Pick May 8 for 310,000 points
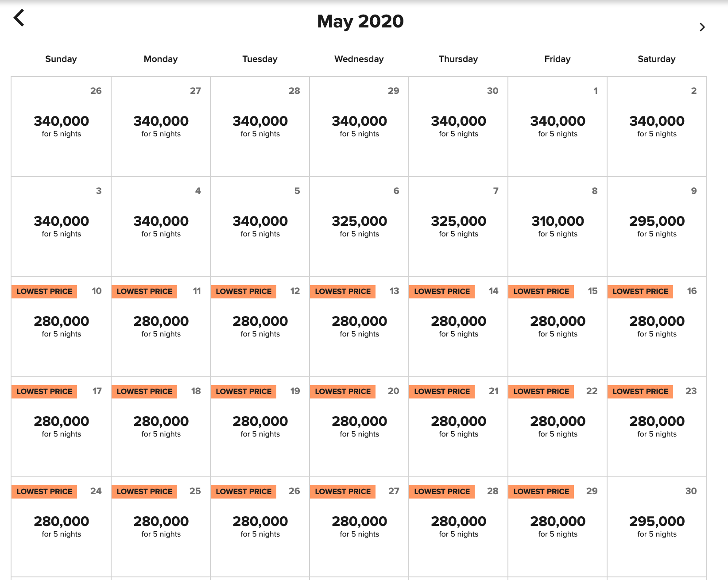Viewport: 728px width, 580px height. coord(558,226)
